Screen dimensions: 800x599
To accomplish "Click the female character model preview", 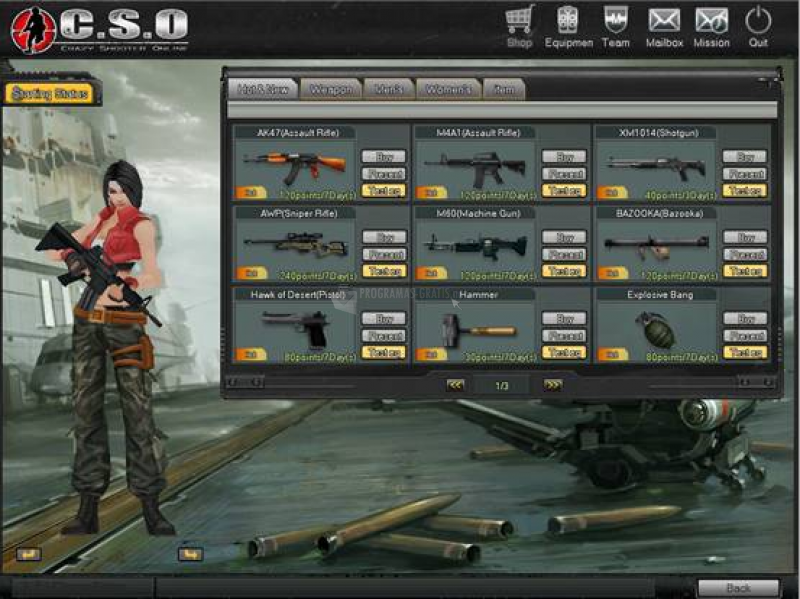I will click(x=107, y=347).
